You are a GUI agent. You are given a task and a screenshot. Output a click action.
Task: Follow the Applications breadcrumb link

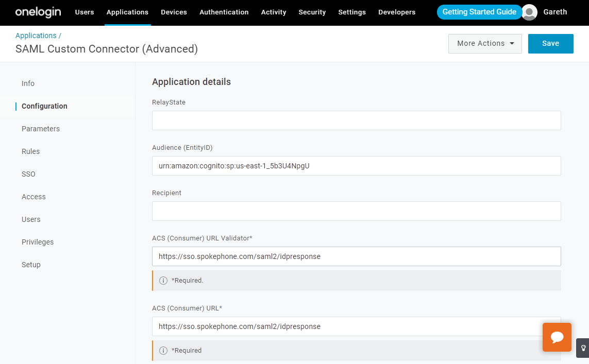tap(36, 36)
